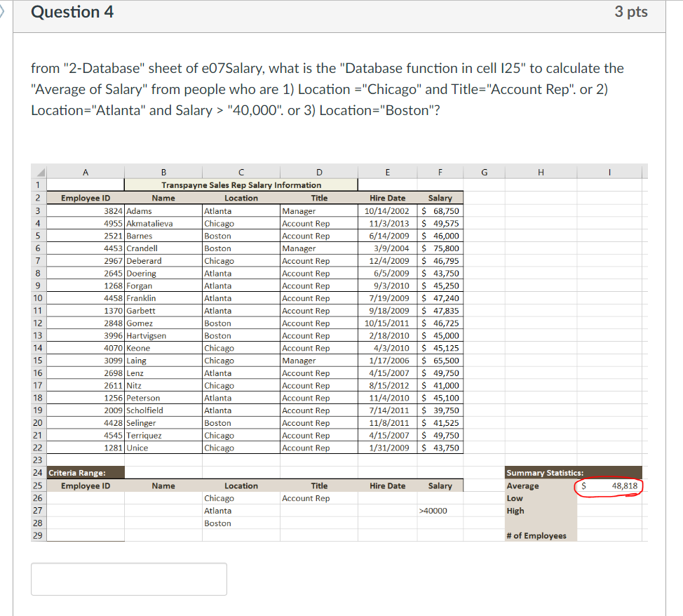Select the Transpayne Sales Rep title banner

point(241,185)
